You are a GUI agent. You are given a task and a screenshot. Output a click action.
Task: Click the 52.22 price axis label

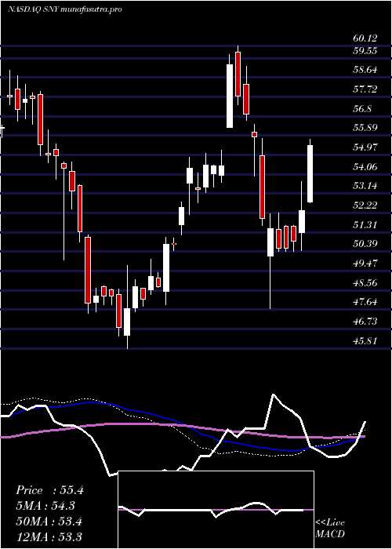coord(365,205)
